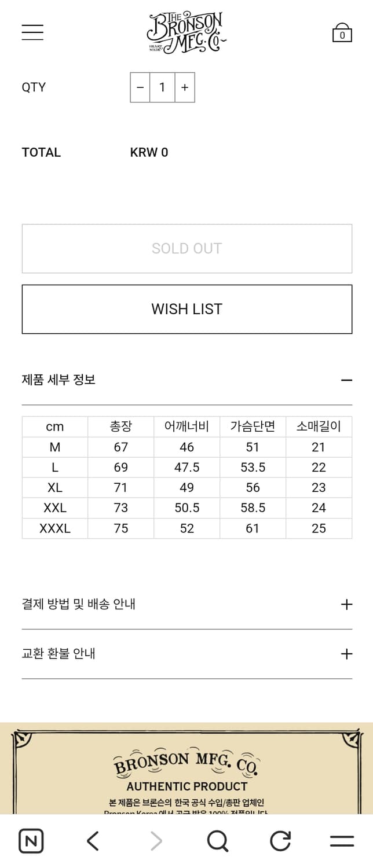Open the shopping cart
The height and width of the screenshot is (868, 373).
342,32
